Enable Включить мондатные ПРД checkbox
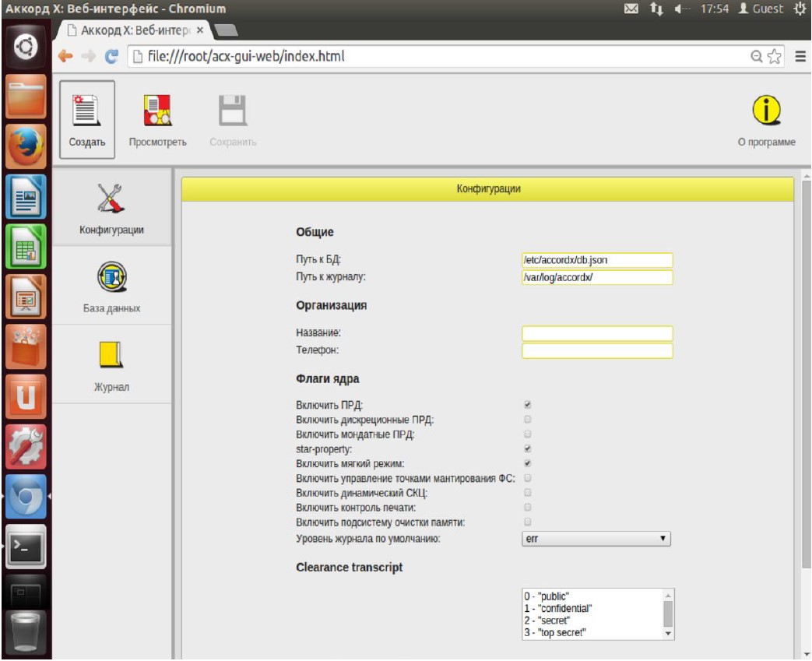This screenshot has height=661, width=812. coord(527,434)
